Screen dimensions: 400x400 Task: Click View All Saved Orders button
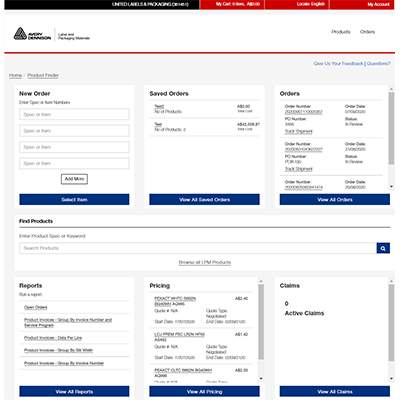pyautogui.click(x=204, y=199)
